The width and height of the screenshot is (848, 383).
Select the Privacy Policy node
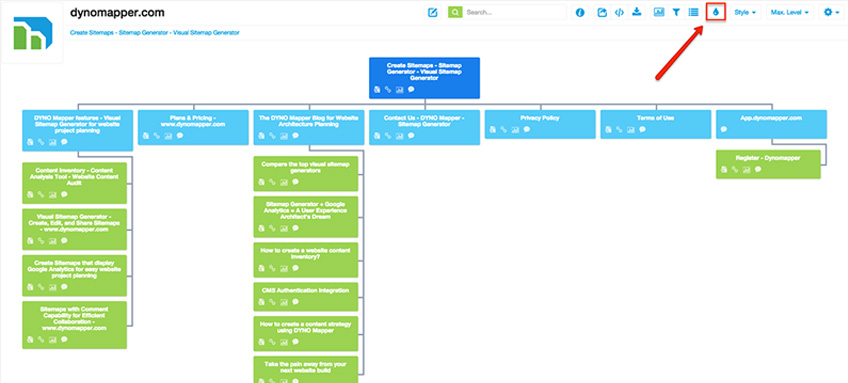point(540,124)
